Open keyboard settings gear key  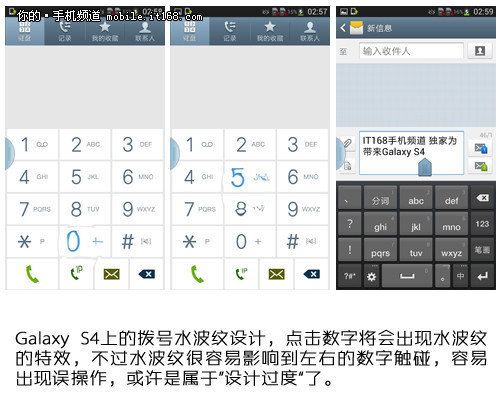pyautogui.click(x=371, y=276)
